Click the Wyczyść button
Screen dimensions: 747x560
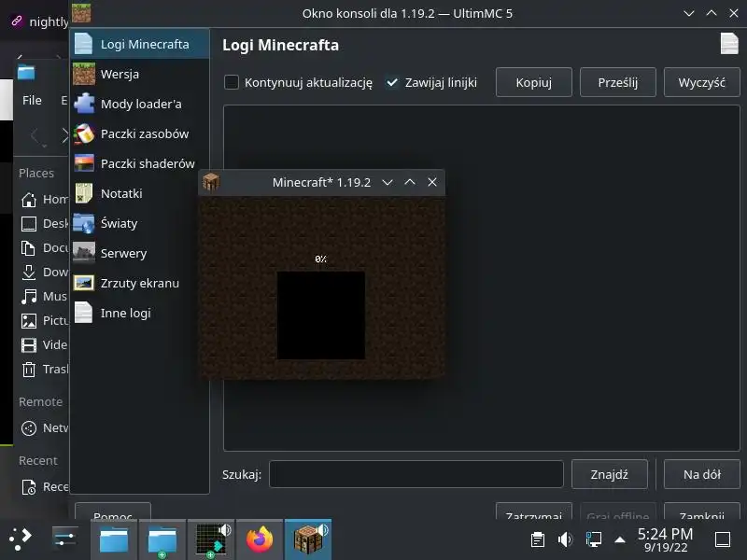702,82
